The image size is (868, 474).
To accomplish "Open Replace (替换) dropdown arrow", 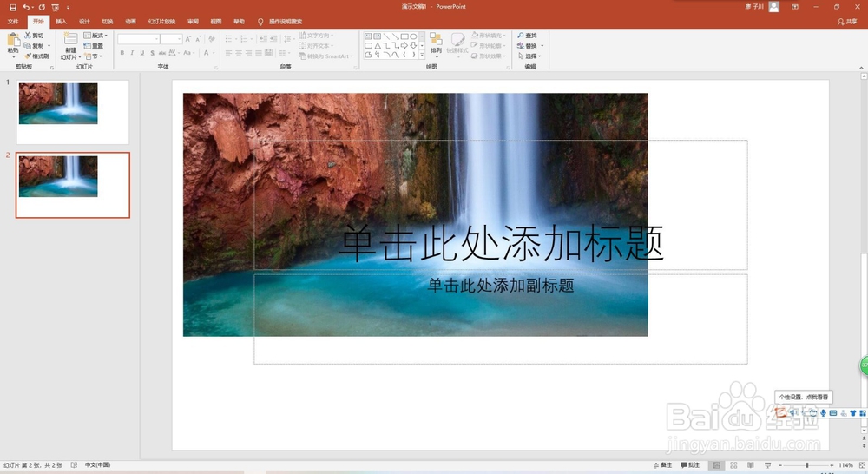I will pos(542,46).
